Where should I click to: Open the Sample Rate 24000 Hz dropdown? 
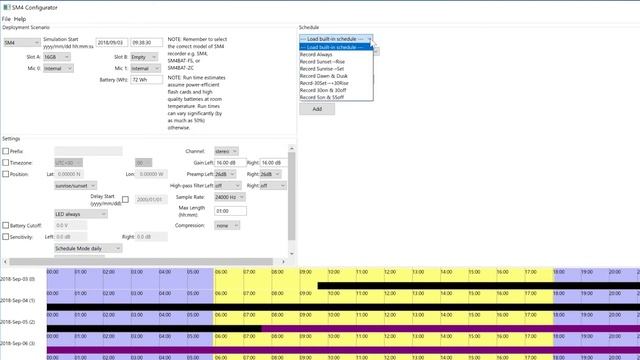tap(229, 197)
